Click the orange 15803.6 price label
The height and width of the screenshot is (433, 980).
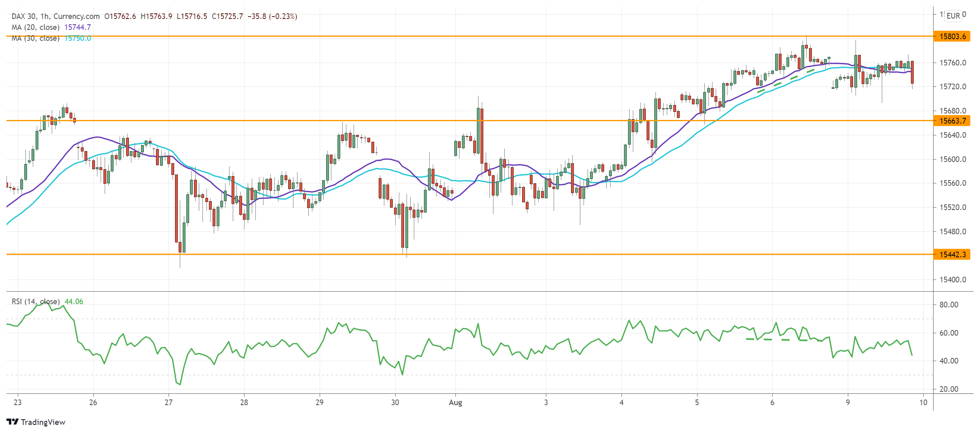click(952, 36)
